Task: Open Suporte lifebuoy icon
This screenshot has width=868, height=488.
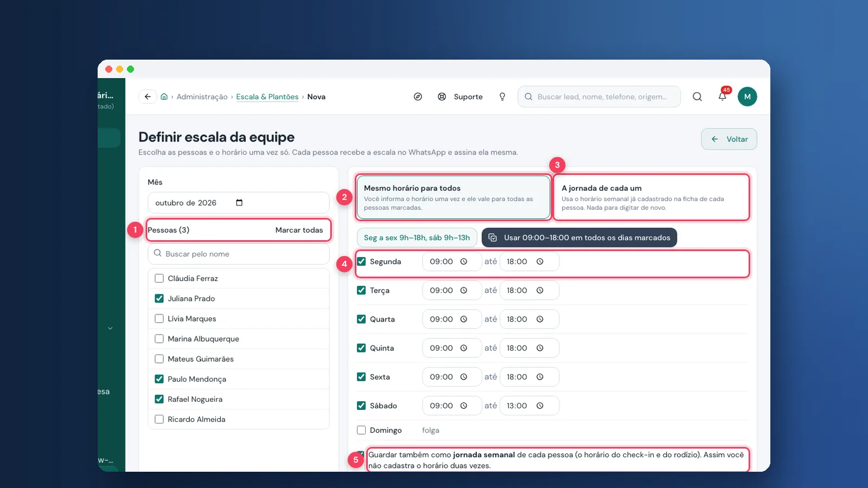Action: [x=442, y=97]
